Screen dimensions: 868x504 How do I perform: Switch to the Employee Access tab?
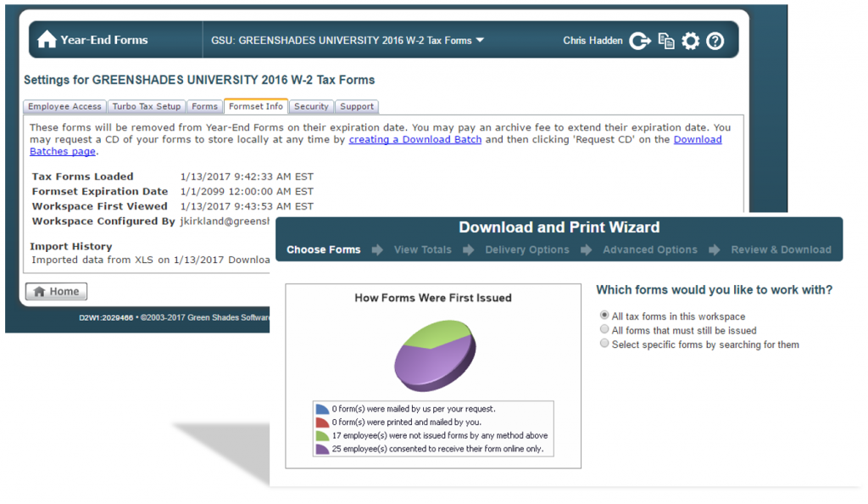64,106
